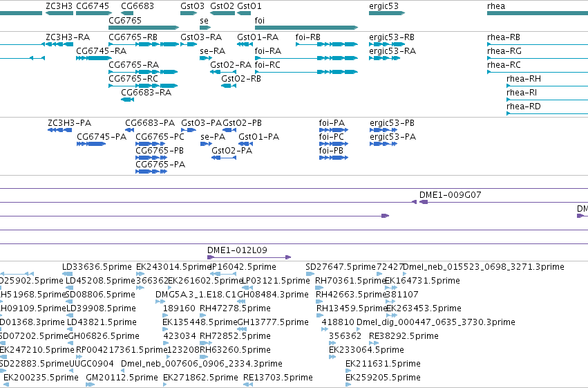Click the GH08484.3prime EST label
The height and width of the screenshot is (388, 588).
(x=273, y=295)
